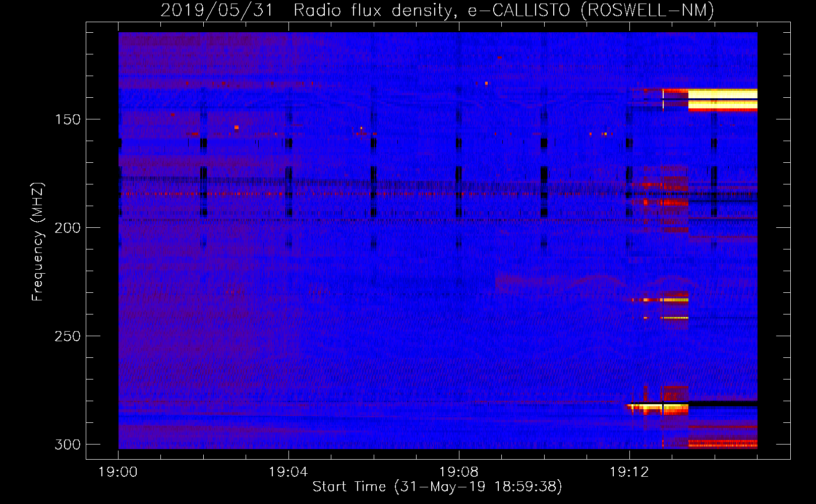Click the 19:04 time tick label

pyautogui.click(x=288, y=472)
